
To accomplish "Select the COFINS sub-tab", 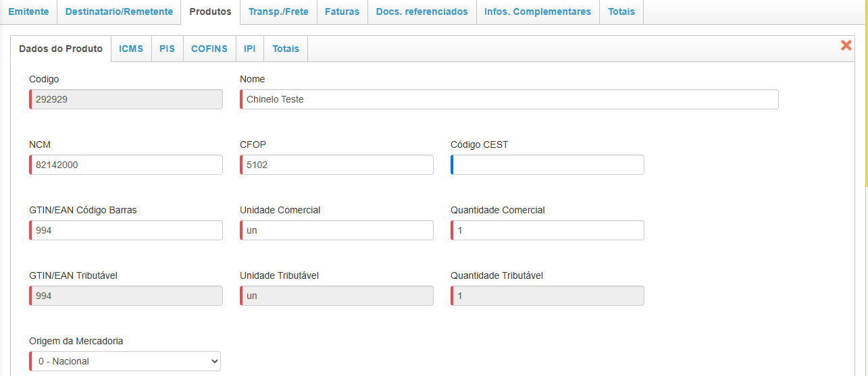I will 209,49.
